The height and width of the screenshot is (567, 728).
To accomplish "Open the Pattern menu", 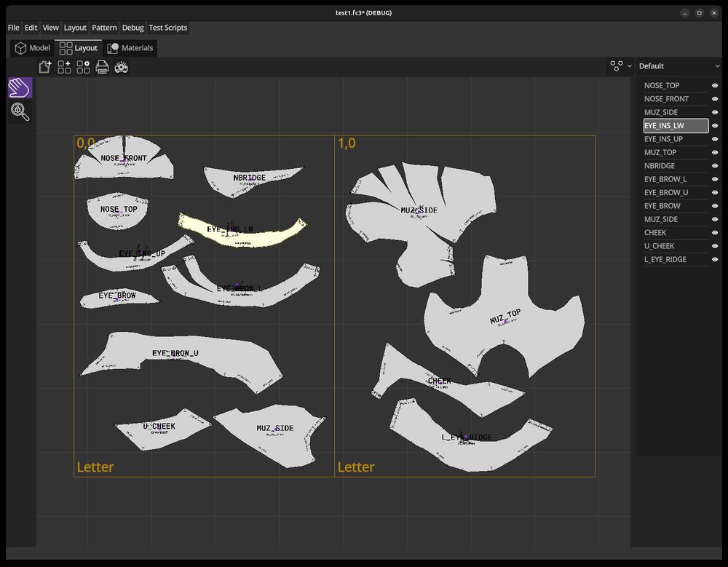I will coord(104,28).
